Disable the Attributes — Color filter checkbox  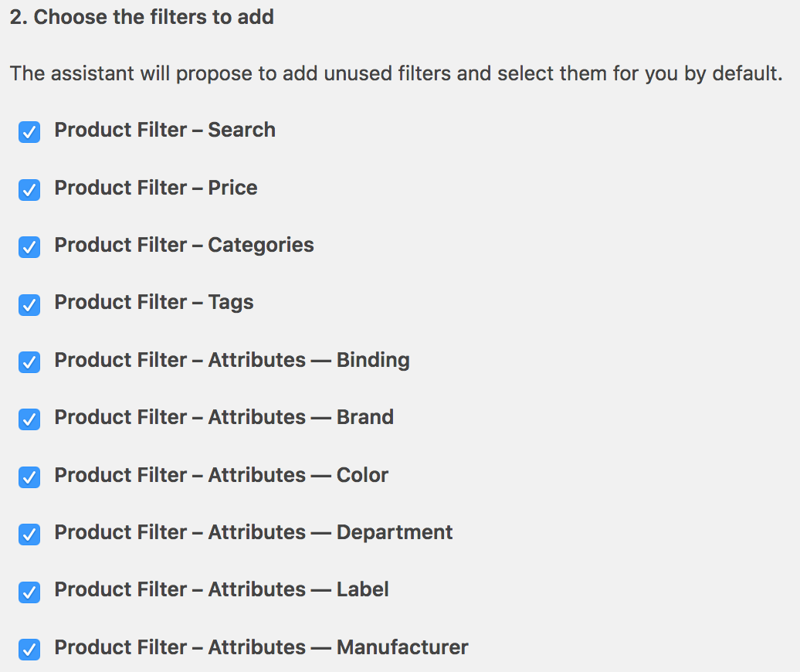click(29, 477)
